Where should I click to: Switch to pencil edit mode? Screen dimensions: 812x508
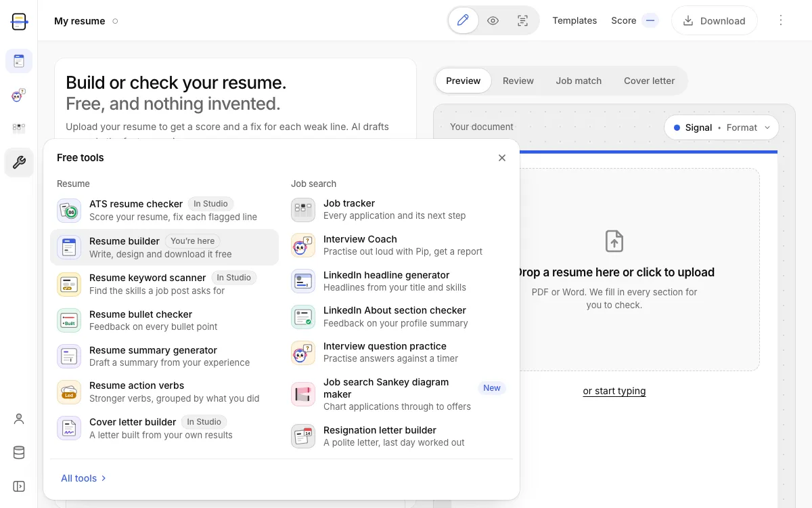[464, 20]
